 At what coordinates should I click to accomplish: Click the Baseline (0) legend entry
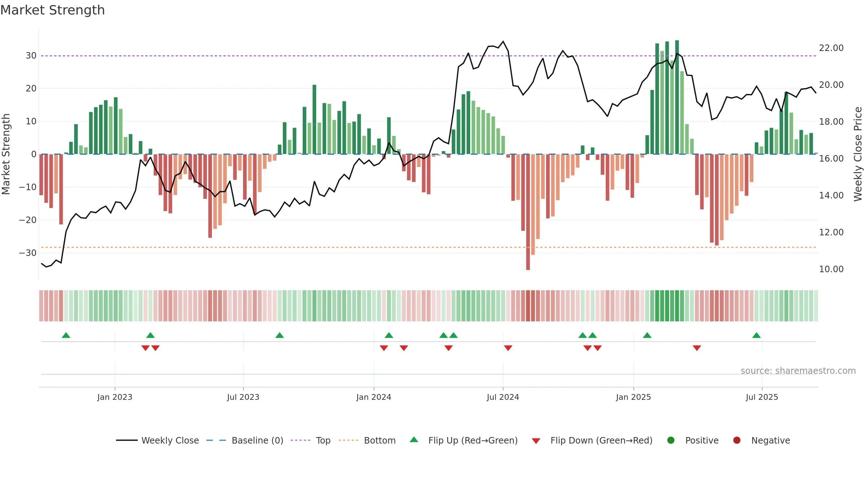click(245, 440)
